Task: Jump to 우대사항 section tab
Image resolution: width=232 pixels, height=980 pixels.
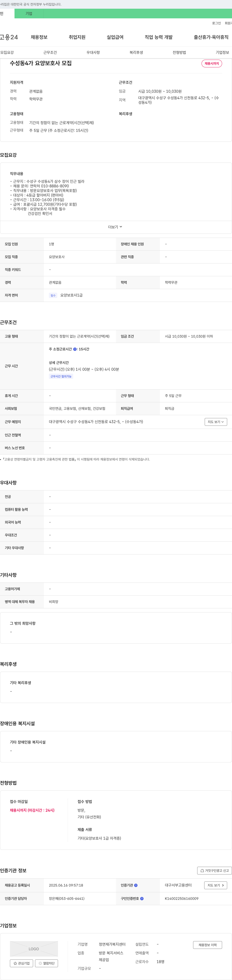Action: pos(93,52)
